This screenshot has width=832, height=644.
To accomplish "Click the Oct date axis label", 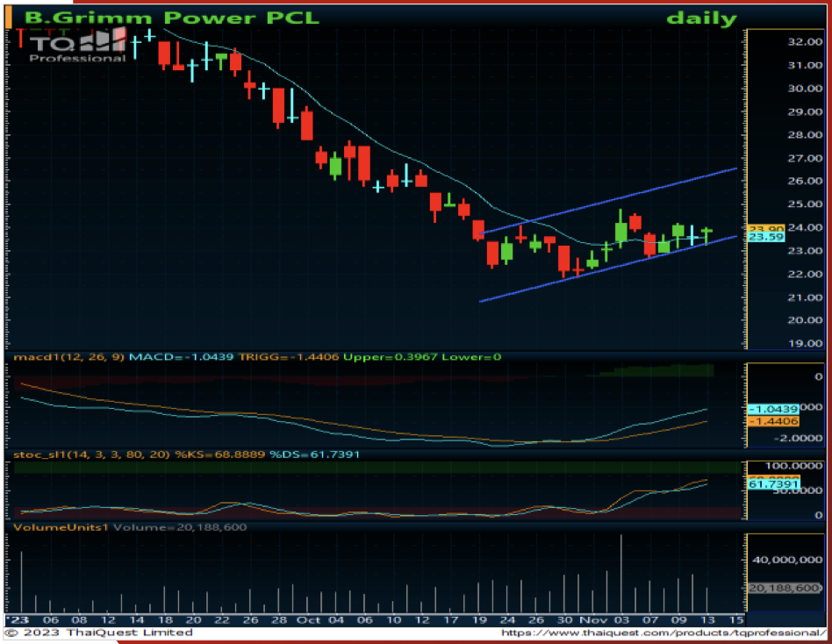I will (x=308, y=620).
